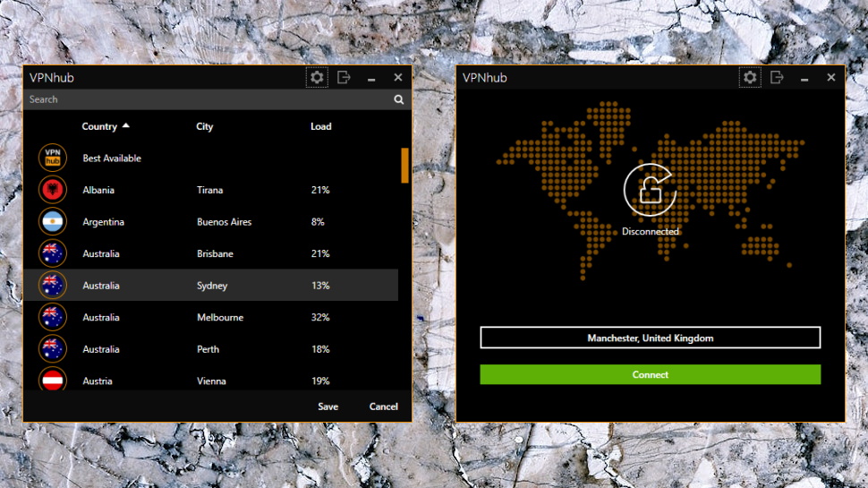Click logout icon in server list window
868x488 pixels.
point(344,78)
